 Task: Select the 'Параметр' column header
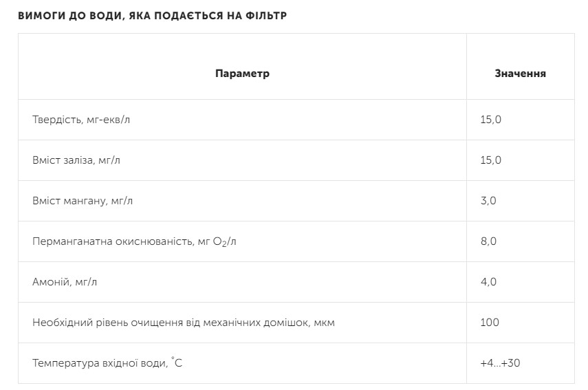[x=242, y=74]
